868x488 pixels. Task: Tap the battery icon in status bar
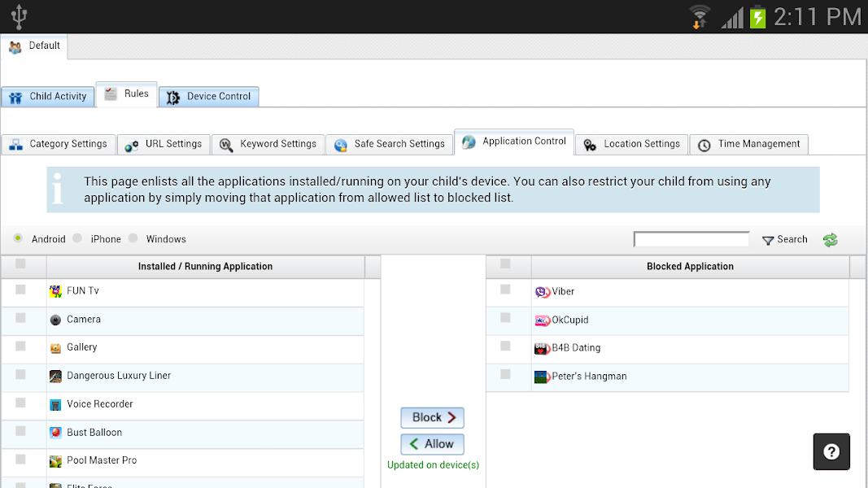pos(757,17)
